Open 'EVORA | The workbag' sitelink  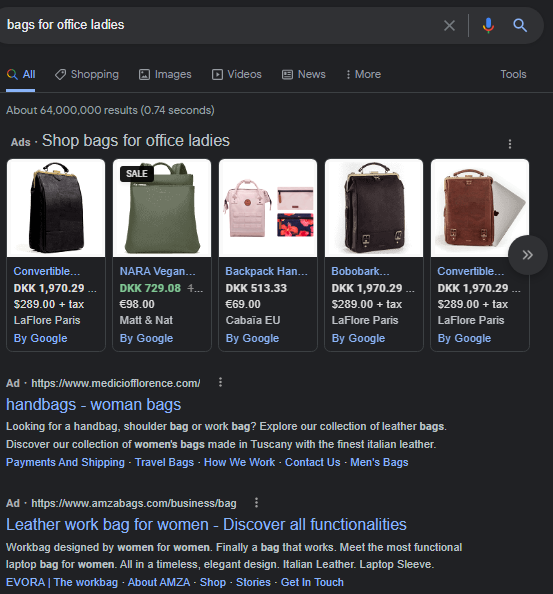click(x=62, y=582)
